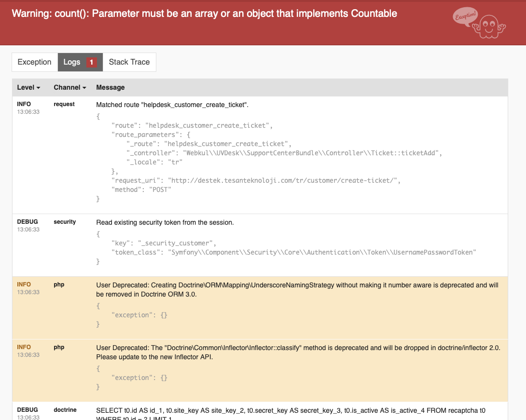Click the Message column header

click(111, 87)
